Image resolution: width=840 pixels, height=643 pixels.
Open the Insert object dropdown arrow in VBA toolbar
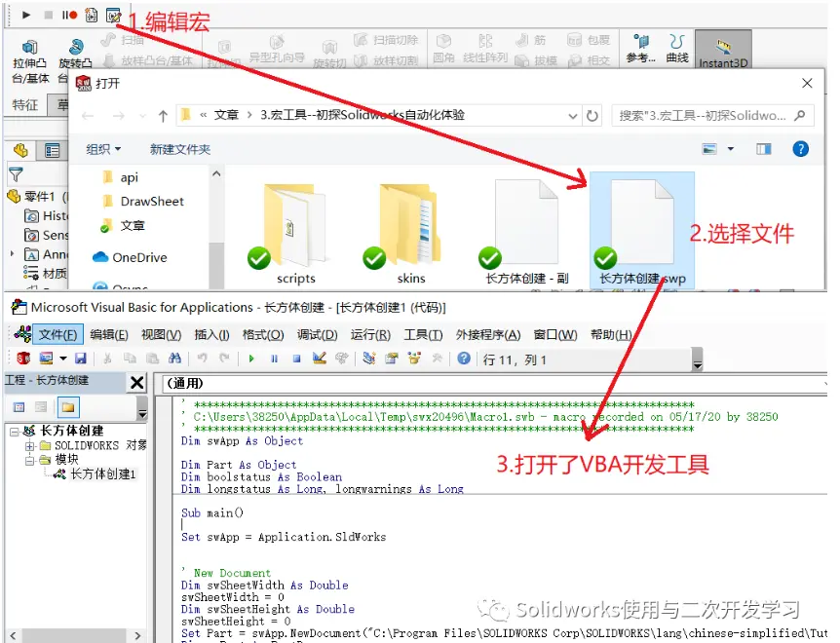tap(63, 359)
